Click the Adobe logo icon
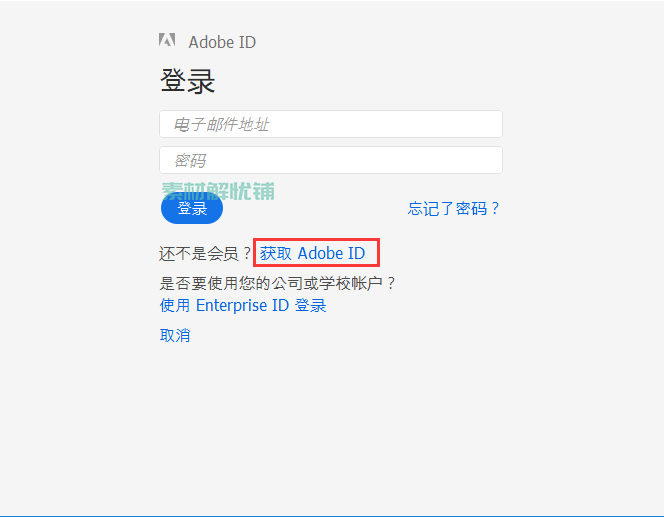 (167, 40)
